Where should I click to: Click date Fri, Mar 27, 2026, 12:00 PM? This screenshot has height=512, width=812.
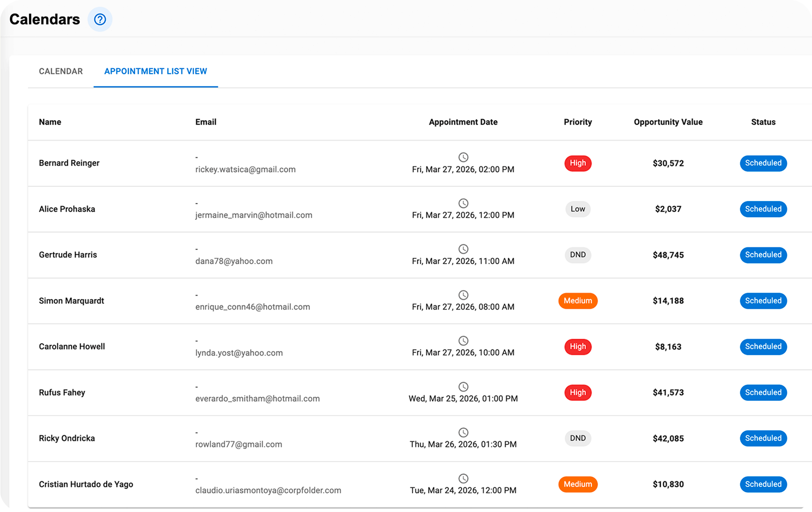pyautogui.click(x=463, y=215)
